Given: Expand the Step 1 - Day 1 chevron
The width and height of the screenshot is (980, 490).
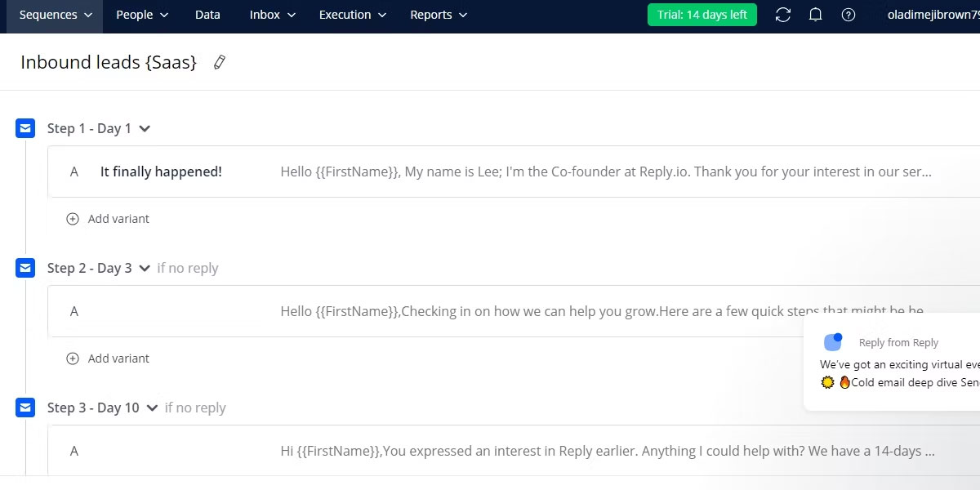Looking at the screenshot, I should (145, 129).
